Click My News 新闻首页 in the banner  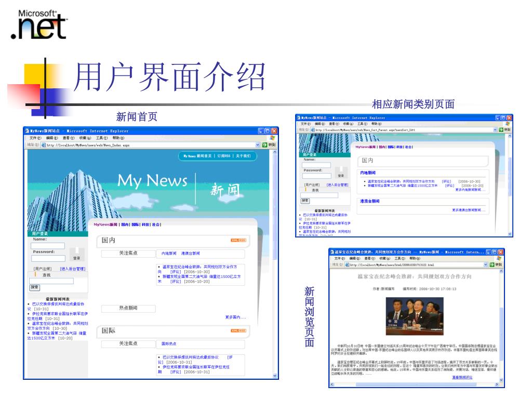[x=197, y=156]
